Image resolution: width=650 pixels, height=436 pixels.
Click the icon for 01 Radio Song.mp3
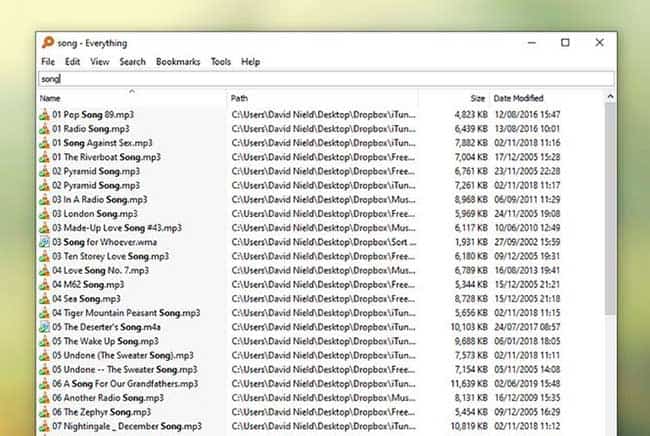pyautogui.click(x=44, y=129)
